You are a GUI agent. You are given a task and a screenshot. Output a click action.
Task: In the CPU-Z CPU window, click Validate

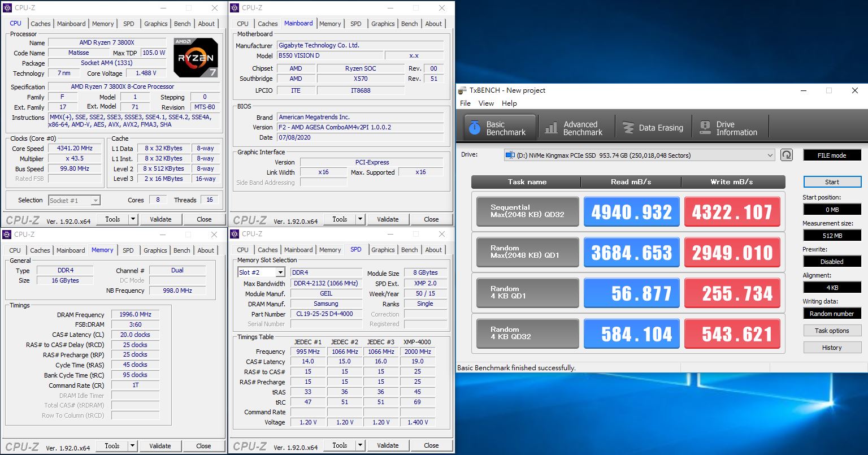(x=160, y=219)
